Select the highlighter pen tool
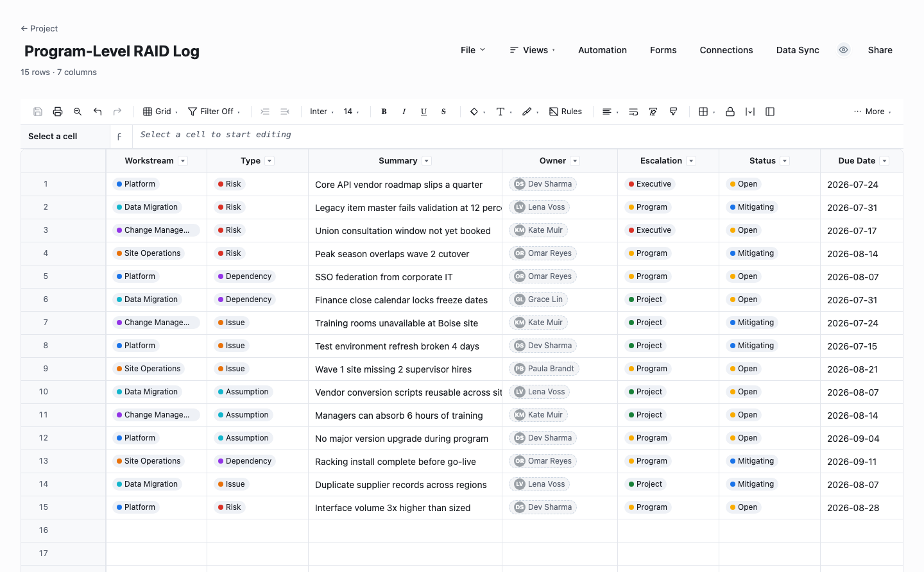This screenshot has width=924, height=572. click(x=530, y=112)
